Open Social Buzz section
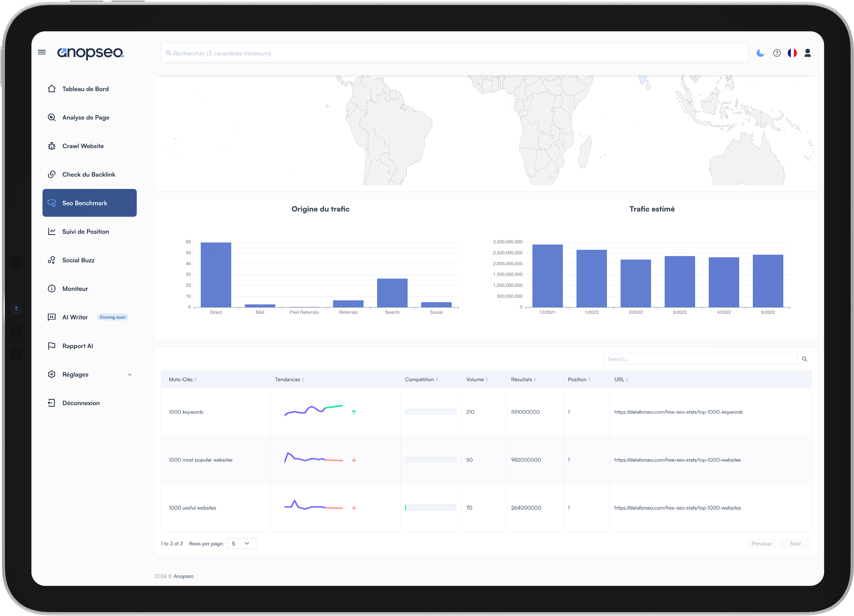The height and width of the screenshot is (616, 854). (78, 260)
